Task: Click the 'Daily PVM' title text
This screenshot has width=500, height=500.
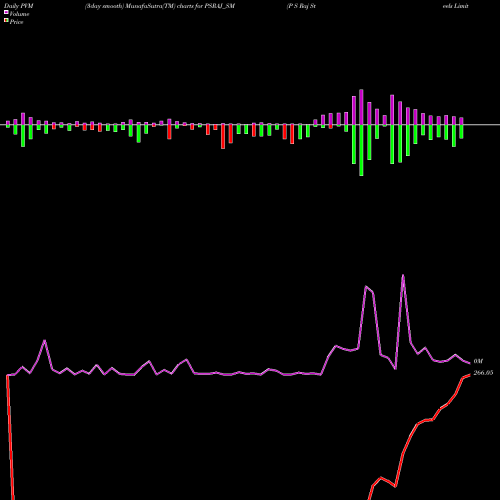Action: (x=19, y=6)
